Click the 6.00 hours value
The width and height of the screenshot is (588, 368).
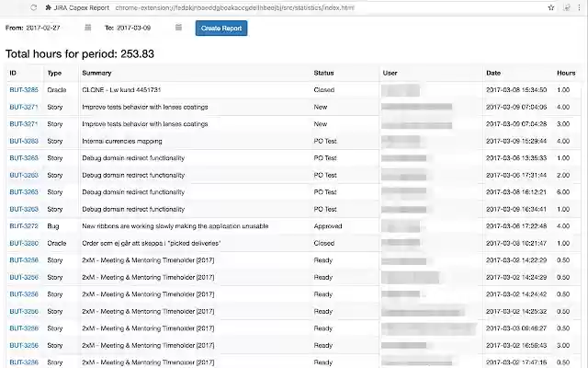(x=563, y=192)
